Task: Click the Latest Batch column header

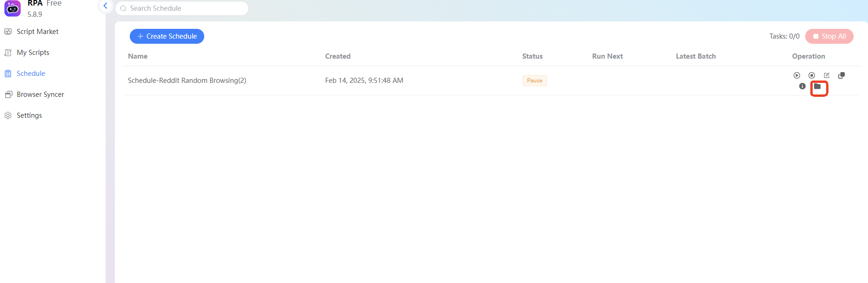Action: pos(696,56)
